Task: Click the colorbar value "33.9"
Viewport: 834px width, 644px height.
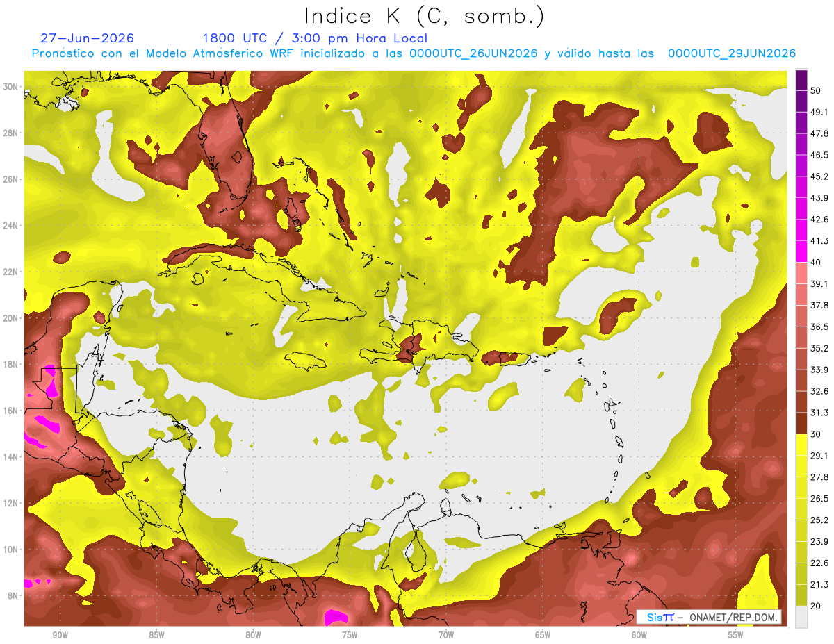Action: pyautogui.click(x=819, y=370)
